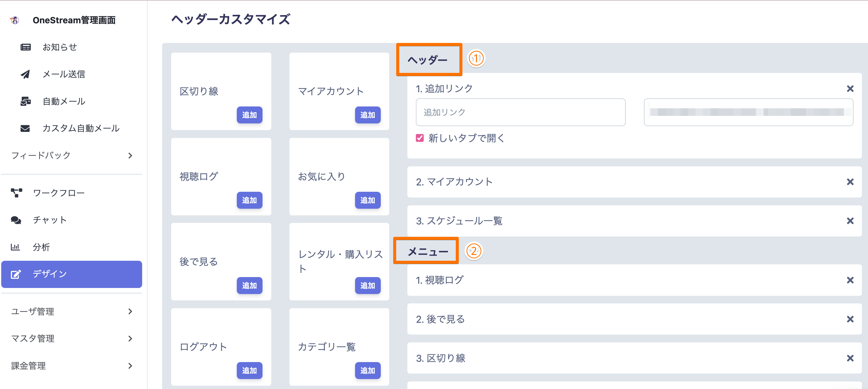Click the 追加リンク text input field

pyautogui.click(x=520, y=112)
